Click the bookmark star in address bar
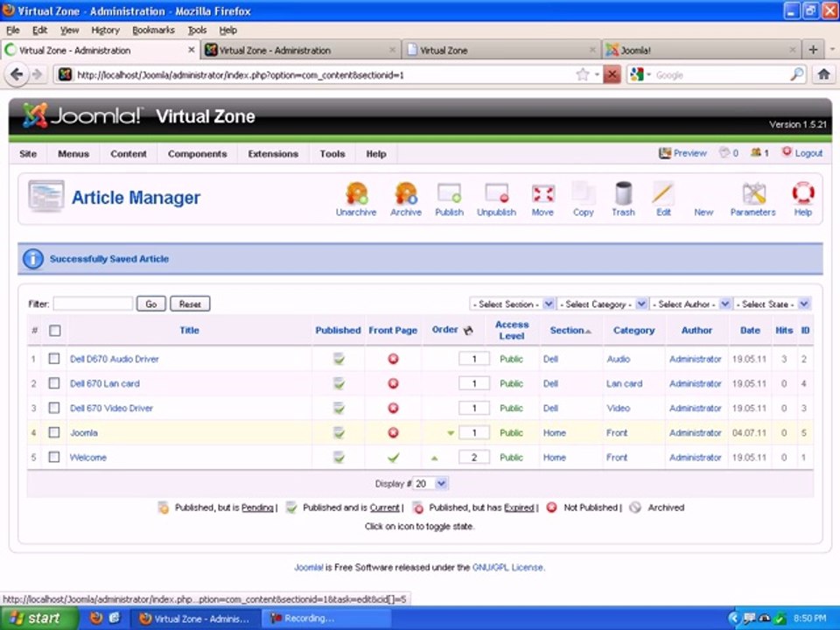This screenshot has height=630, width=840. point(583,74)
